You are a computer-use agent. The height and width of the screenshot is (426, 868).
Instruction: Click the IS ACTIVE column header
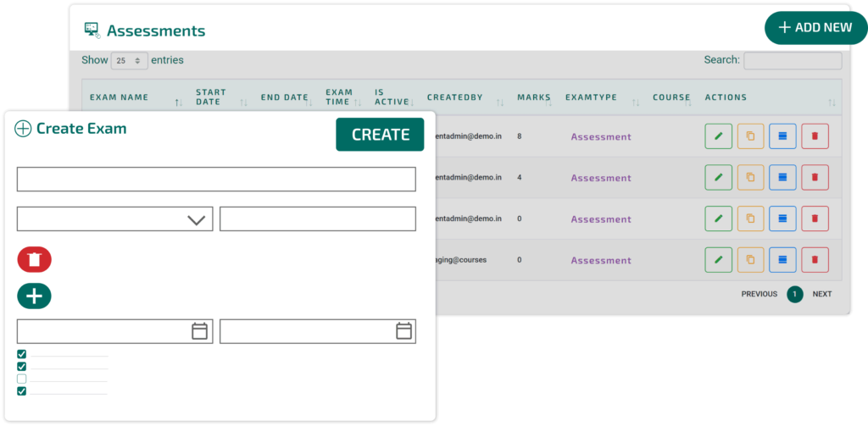pyautogui.click(x=392, y=97)
